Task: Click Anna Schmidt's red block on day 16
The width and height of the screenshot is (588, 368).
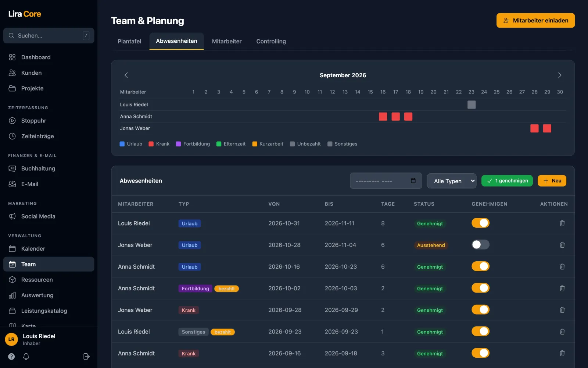Action: [x=383, y=117]
